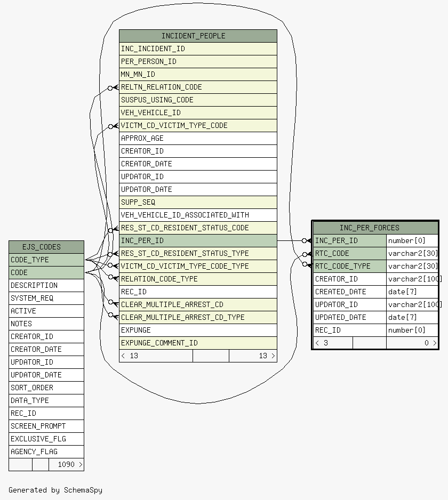Select SUPP_SEQ column row
This screenshot has width=448, height=500.
(x=198, y=202)
